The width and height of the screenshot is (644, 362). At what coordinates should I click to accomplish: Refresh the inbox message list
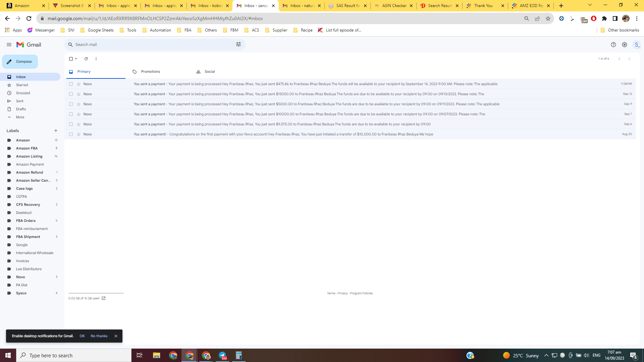[86, 59]
